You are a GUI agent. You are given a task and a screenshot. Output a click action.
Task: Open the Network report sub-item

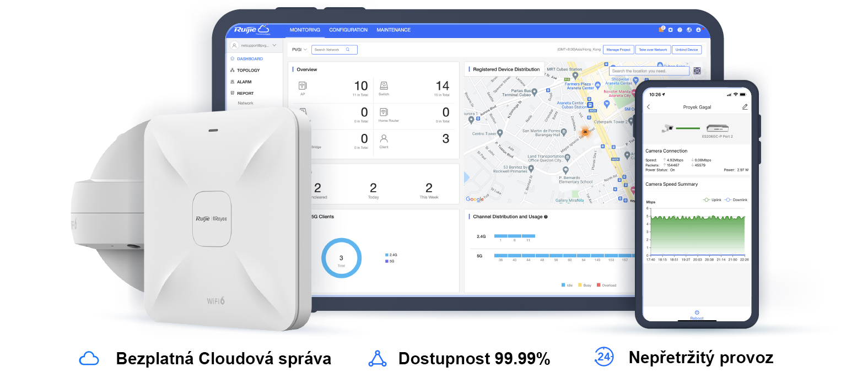pyautogui.click(x=246, y=103)
